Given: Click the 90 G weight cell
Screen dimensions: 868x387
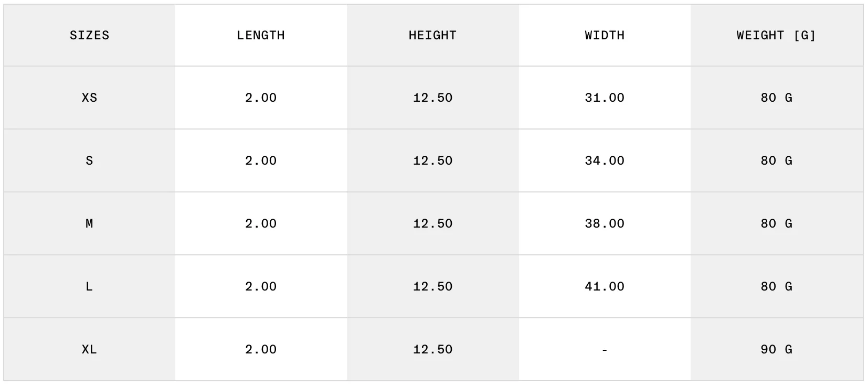Looking at the screenshot, I should tap(776, 349).
